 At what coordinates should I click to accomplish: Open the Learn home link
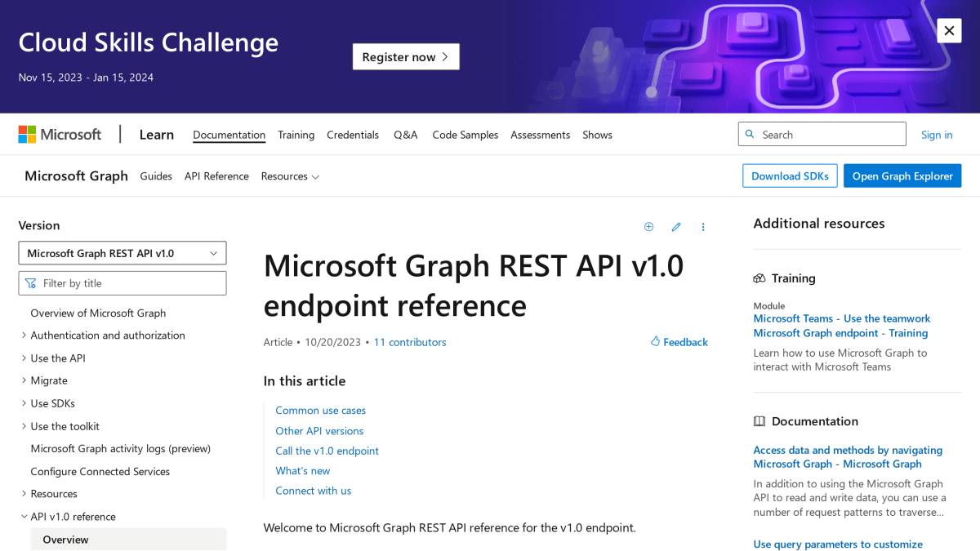coord(156,135)
